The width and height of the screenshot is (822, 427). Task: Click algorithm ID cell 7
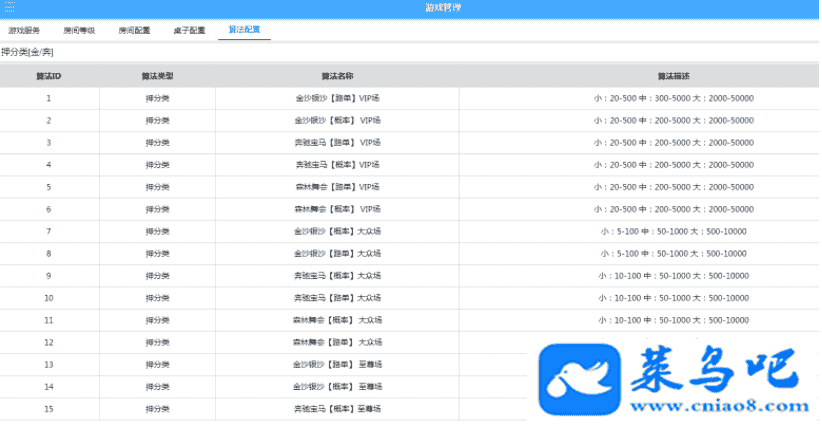pos(49,231)
